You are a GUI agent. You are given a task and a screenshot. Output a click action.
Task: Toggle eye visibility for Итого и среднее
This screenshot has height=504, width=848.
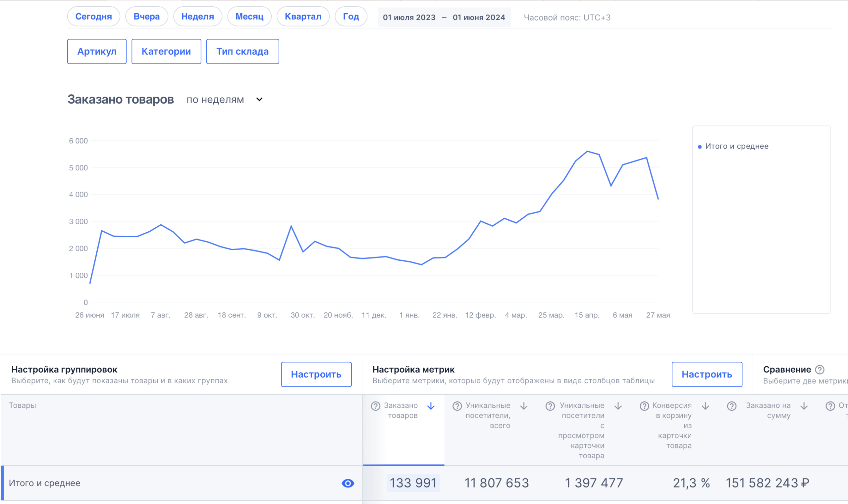[x=348, y=483]
